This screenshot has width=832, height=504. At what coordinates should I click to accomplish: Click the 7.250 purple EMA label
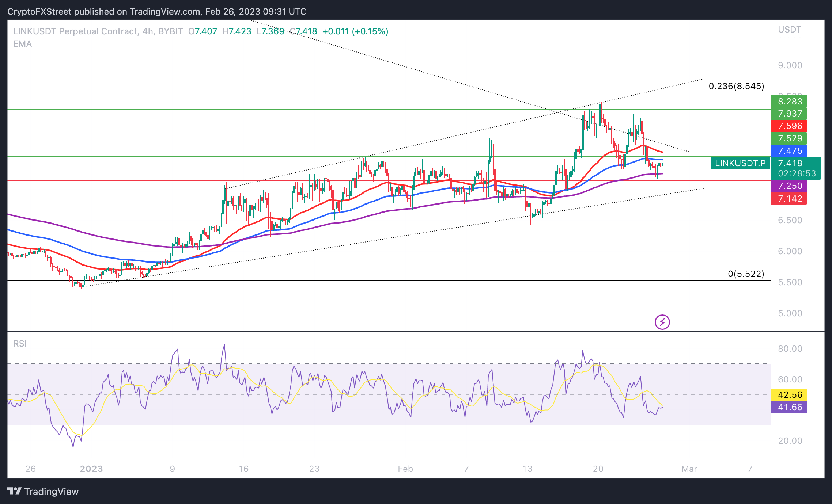pos(789,186)
